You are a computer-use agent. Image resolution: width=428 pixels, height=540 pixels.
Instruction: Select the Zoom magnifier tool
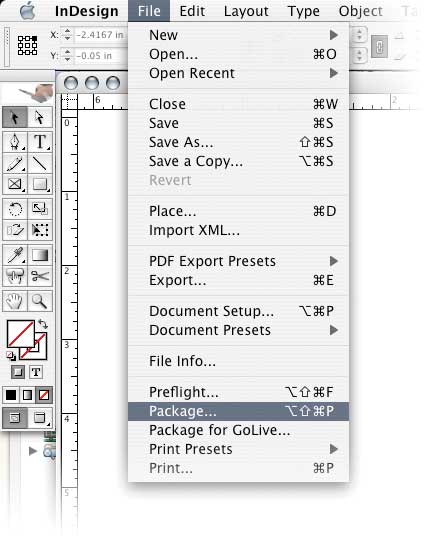click(x=40, y=301)
